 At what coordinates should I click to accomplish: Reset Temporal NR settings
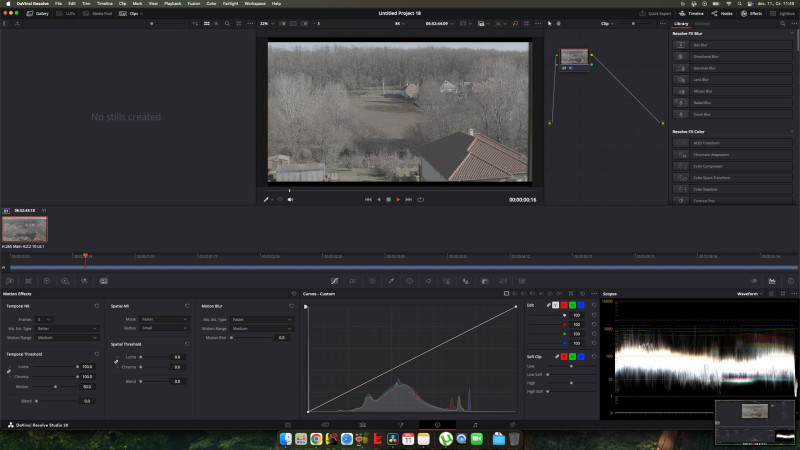tap(96, 306)
